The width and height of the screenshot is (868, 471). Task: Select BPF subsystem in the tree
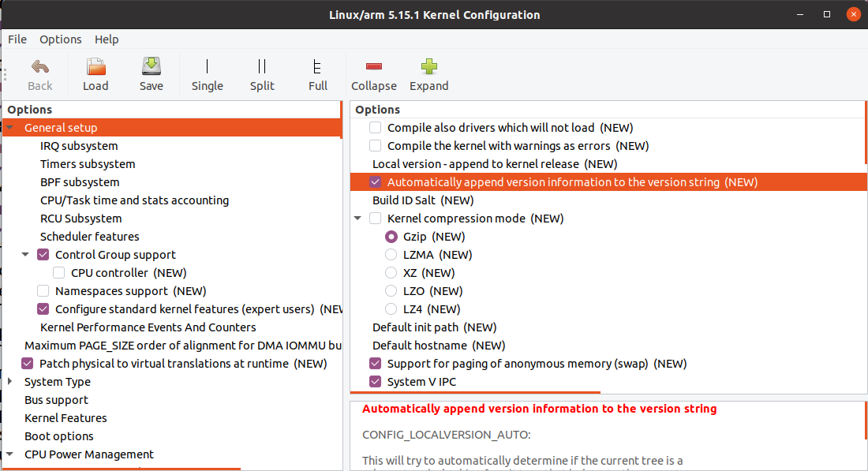80,182
